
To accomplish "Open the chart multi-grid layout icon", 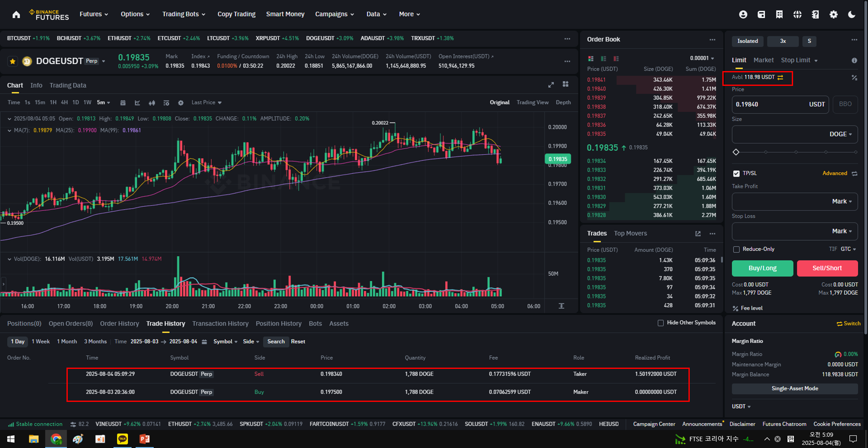I will (566, 84).
